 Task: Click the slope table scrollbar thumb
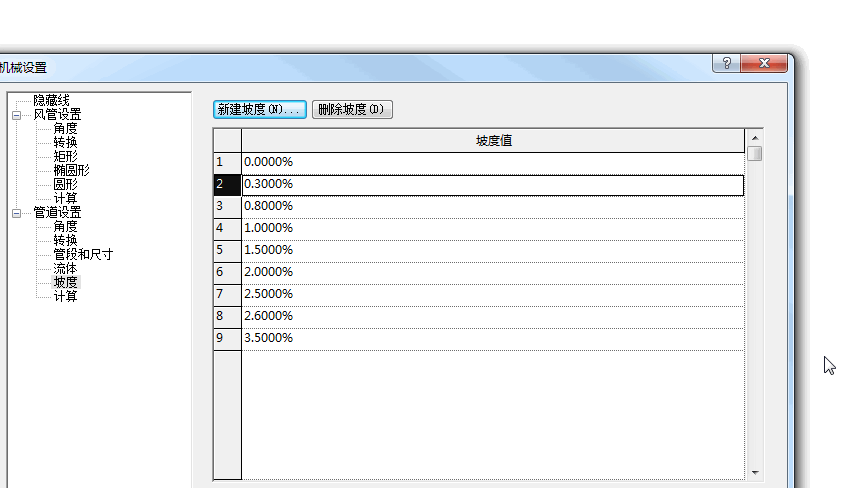(x=755, y=154)
